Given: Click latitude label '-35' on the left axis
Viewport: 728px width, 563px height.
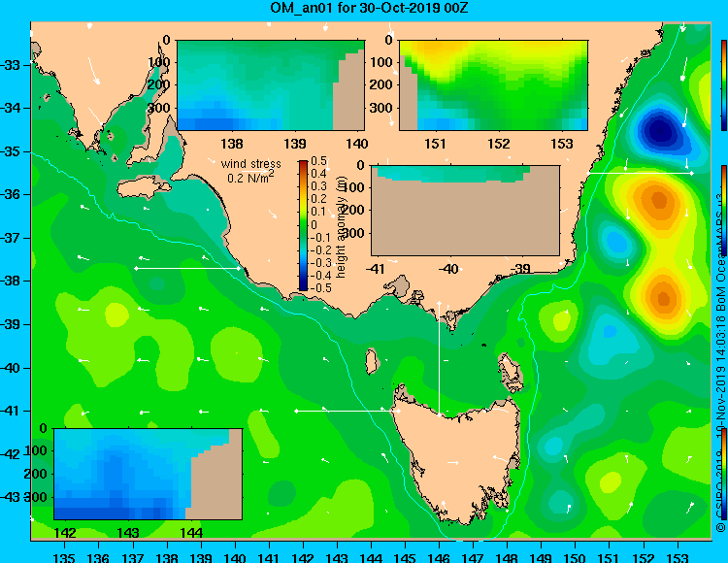Looking at the screenshot, I should (x=11, y=151).
